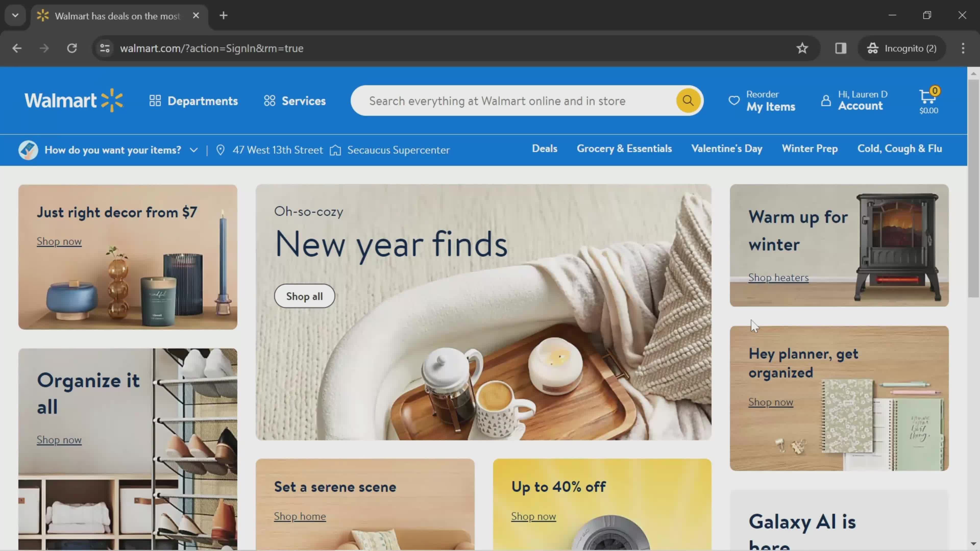
Task: Go back using the browser back arrow
Action: [17, 48]
